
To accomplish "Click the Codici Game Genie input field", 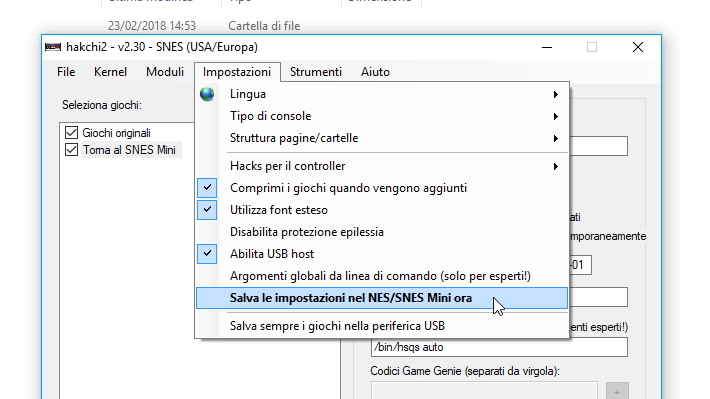I will 484,391.
